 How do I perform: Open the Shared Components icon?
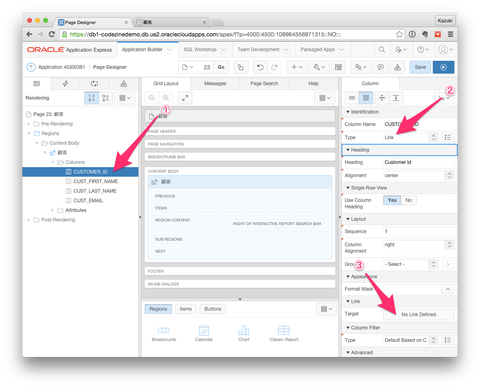[397, 67]
